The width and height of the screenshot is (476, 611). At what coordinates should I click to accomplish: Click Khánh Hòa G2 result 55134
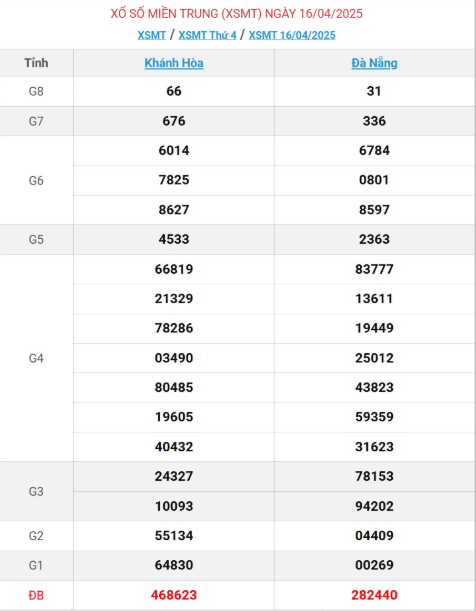click(x=174, y=536)
